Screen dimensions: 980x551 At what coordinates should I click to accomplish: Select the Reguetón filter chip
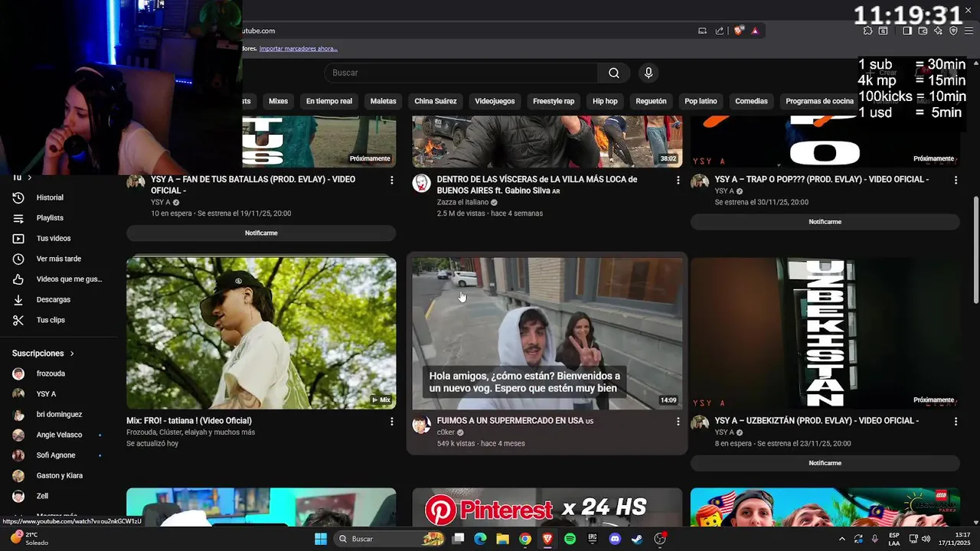pos(651,101)
